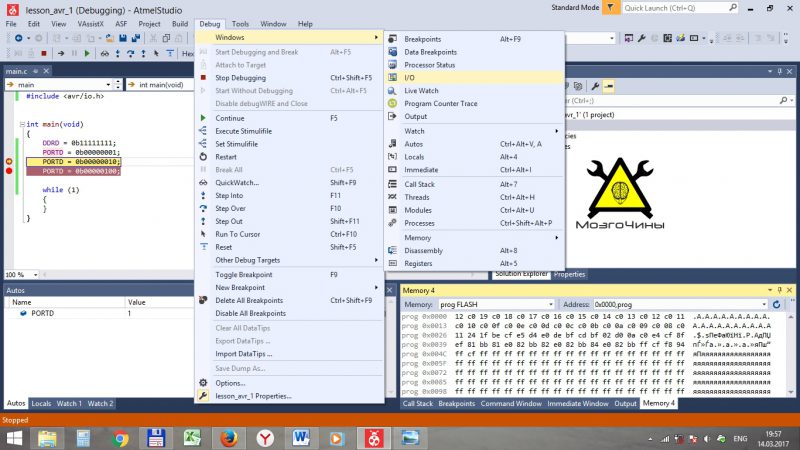The width and height of the screenshot is (800, 450).
Task: Click the Open File folder toolbar icon
Action: pos(109,38)
